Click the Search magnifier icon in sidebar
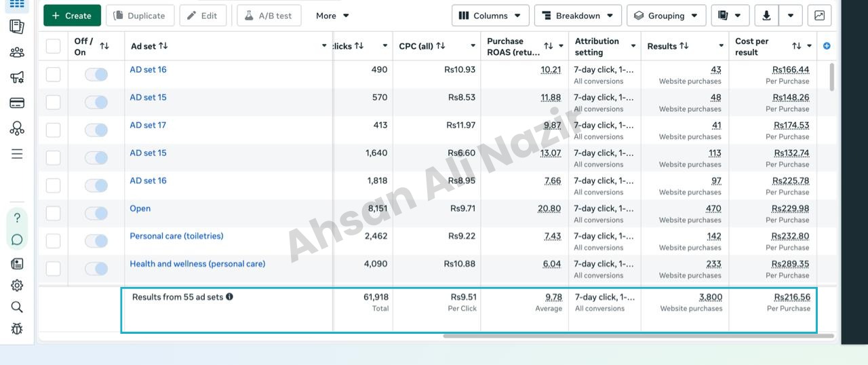Image resolution: width=868 pixels, height=365 pixels. (x=17, y=307)
